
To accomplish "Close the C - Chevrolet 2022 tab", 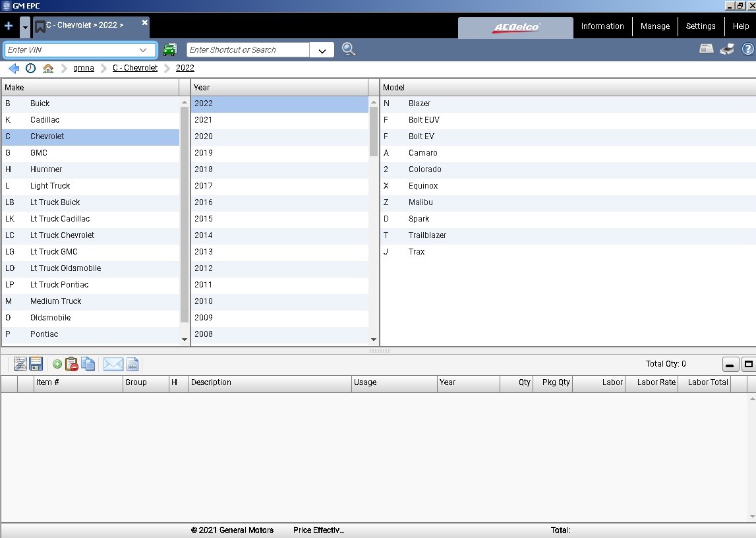I will click(x=144, y=22).
